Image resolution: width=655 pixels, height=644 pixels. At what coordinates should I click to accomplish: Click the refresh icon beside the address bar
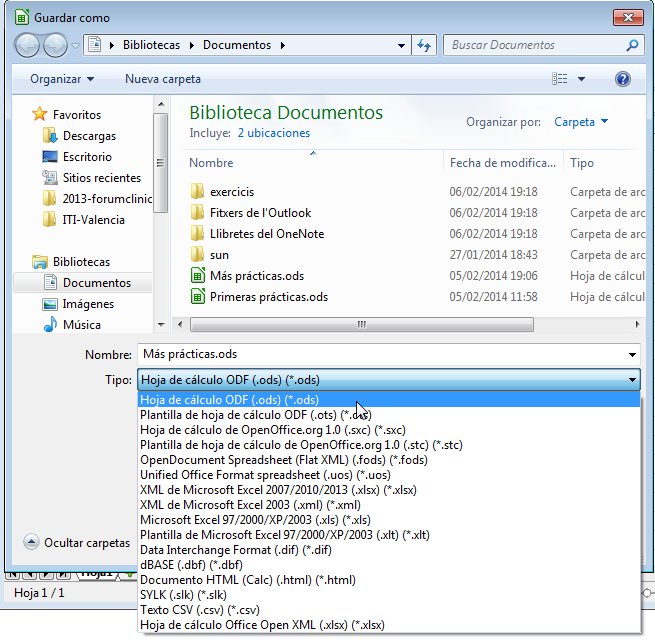(x=424, y=45)
